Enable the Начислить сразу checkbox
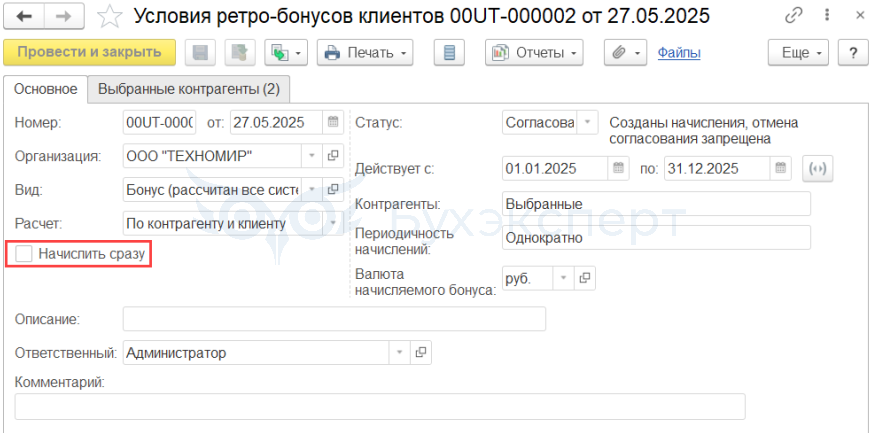The width and height of the screenshot is (873, 433). coord(24,254)
